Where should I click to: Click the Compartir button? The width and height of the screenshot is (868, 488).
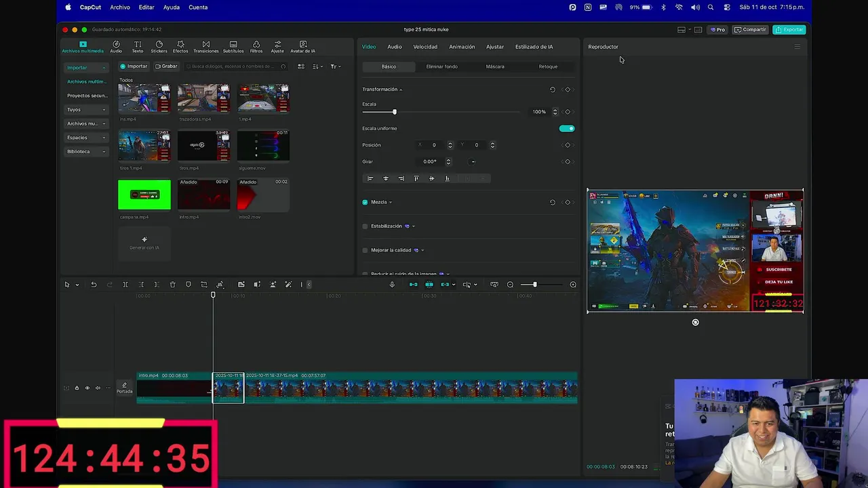(751, 30)
